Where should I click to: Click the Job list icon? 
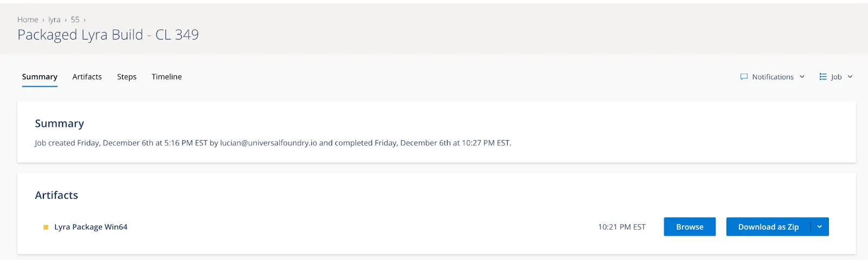pos(823,77)
